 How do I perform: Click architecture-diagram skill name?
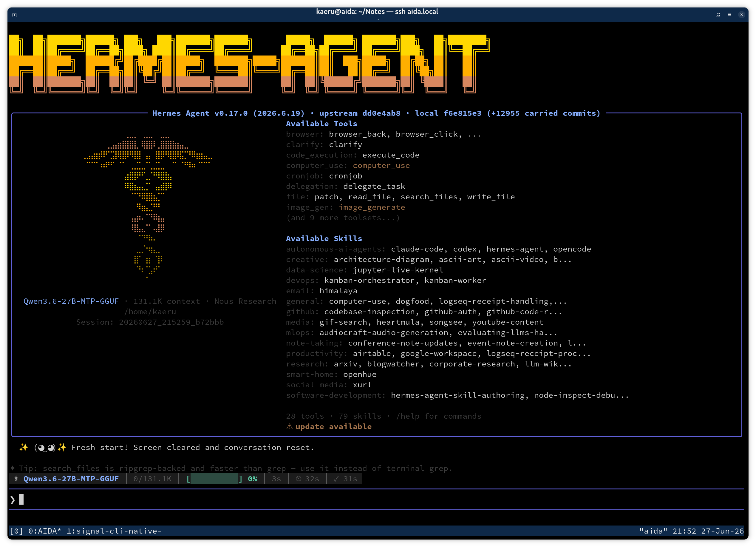pos(381,260)
